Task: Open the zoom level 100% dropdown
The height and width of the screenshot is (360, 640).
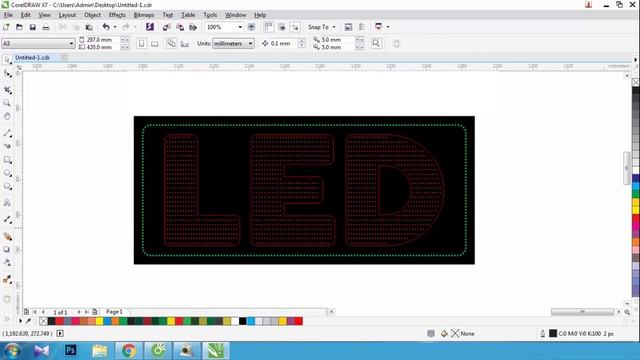Action: (x=240, y=27)
